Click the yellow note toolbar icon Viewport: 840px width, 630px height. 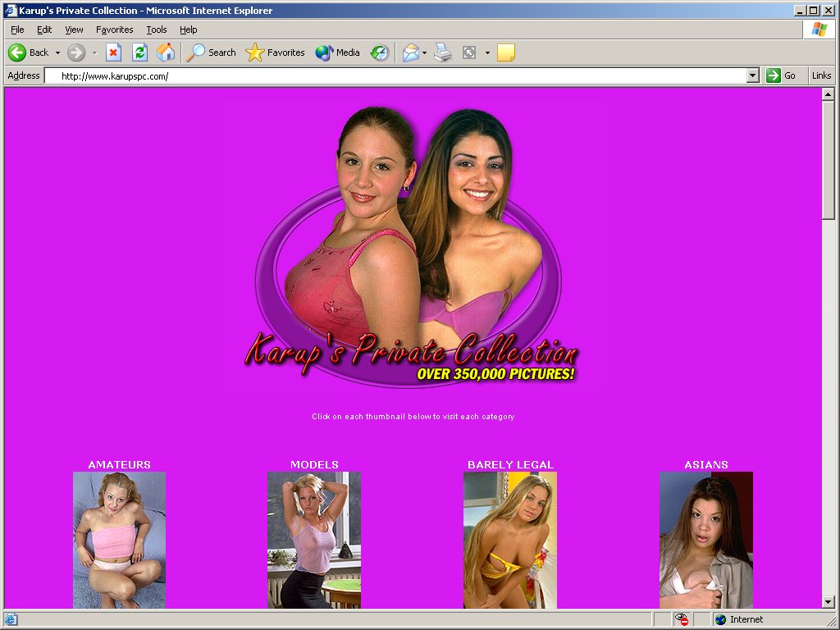coord(505,52)
